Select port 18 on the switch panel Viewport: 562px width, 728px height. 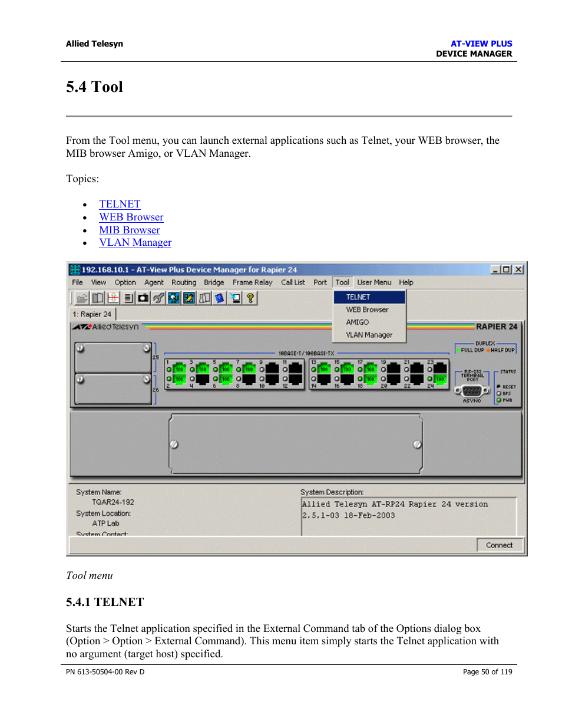click(370, 379)
